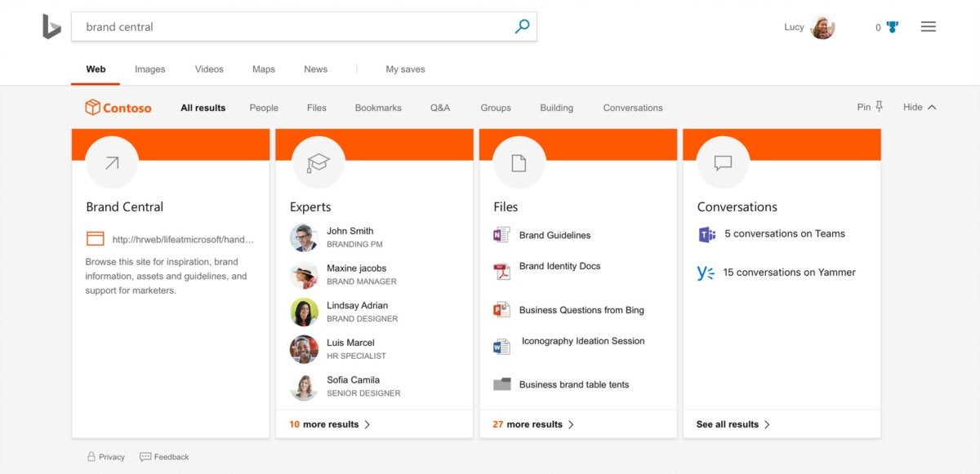Image resolution: width=980 pixels, height=474 pixels.
Task: Switch to the Web tab
Action: pos(96,69)
